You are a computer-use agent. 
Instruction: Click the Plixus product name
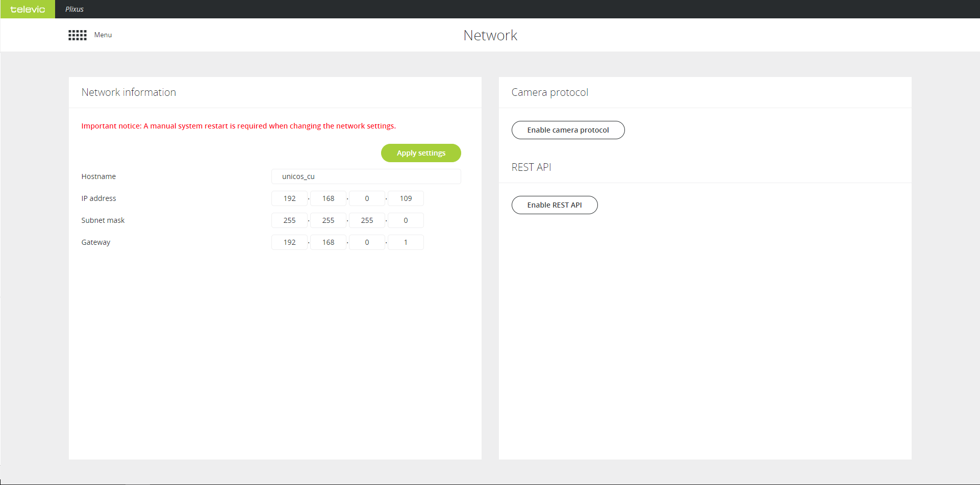click(x=74, y=9)
